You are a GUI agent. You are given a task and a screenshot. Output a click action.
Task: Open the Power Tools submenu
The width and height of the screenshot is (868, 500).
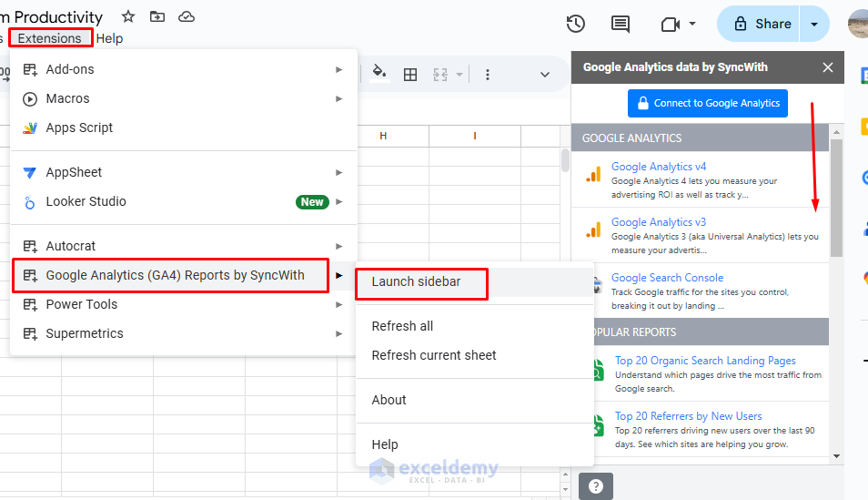click(183, 304)
